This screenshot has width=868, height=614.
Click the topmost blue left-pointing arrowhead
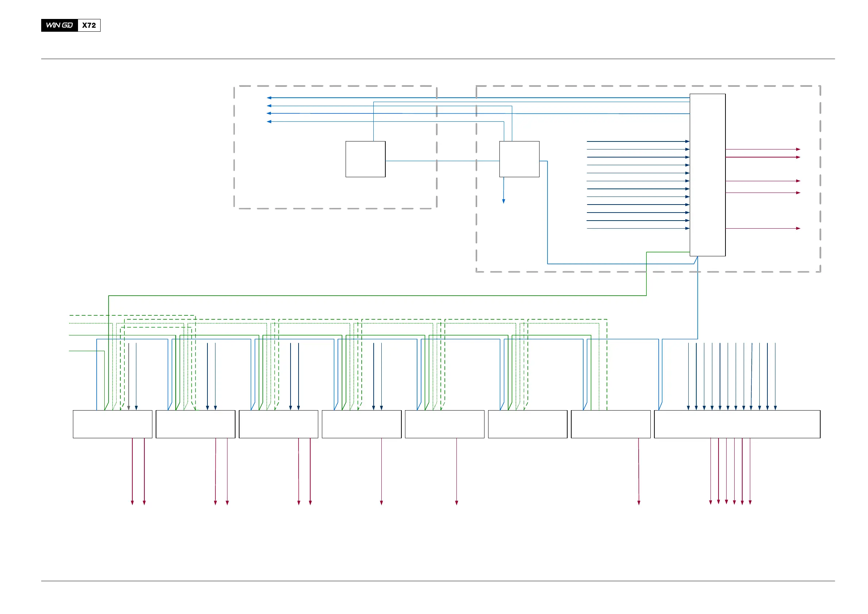[x=269, y=98]
